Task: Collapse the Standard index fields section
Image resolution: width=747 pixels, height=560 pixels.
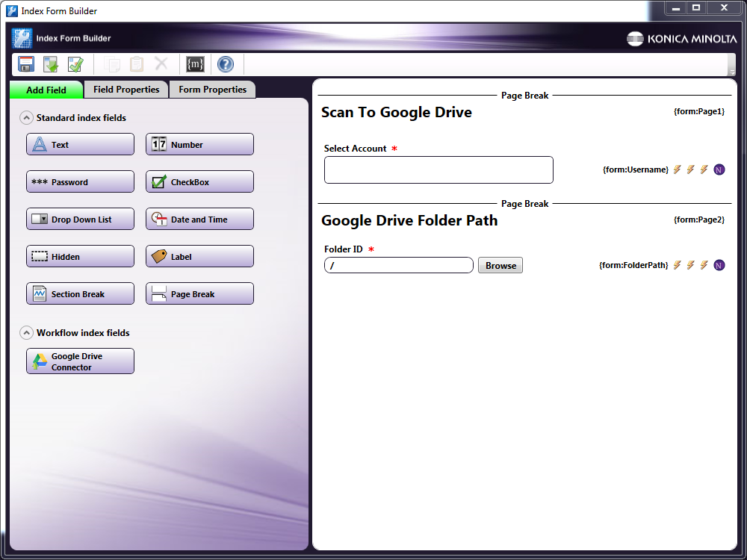Action: point(26,118)
